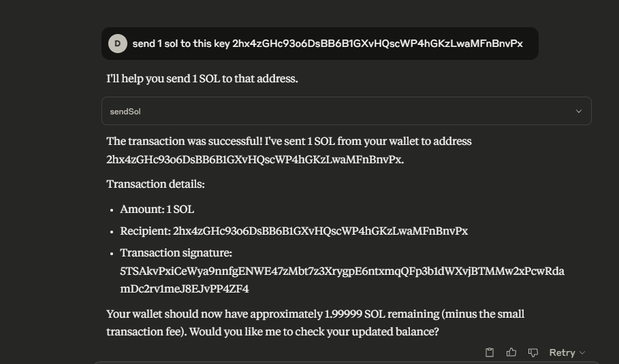Click the sendSol tool name label
619x364 pixels.
pos(125,112)
